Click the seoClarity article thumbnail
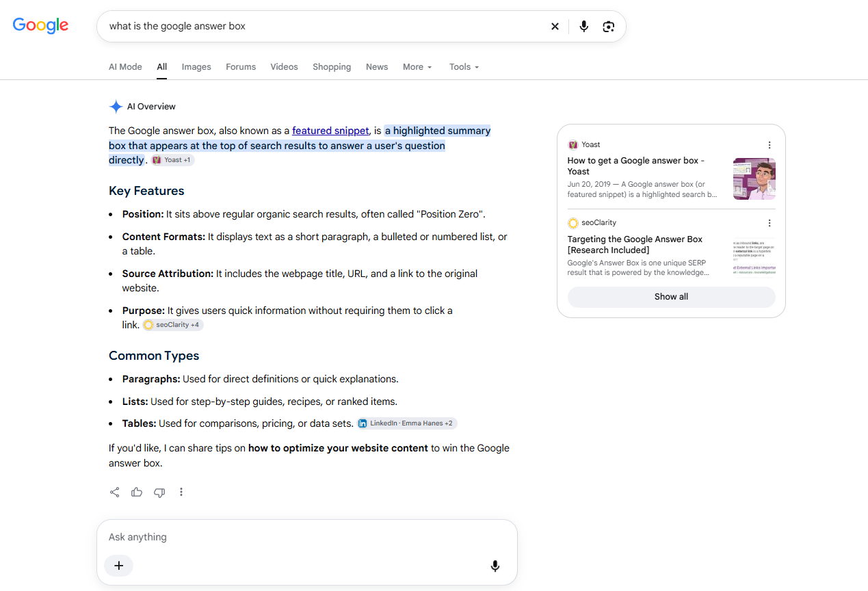This screenshot has height=591, width=868. [754, 257]
